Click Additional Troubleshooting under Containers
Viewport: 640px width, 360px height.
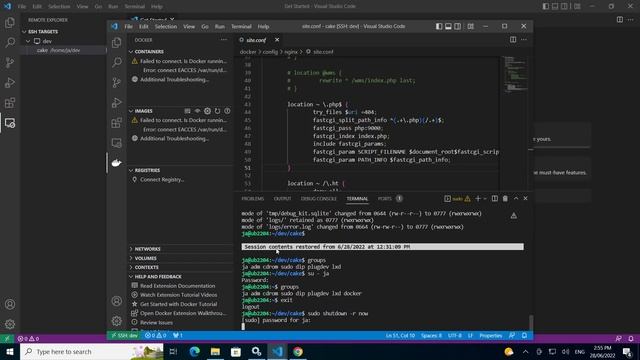[174, 80]
